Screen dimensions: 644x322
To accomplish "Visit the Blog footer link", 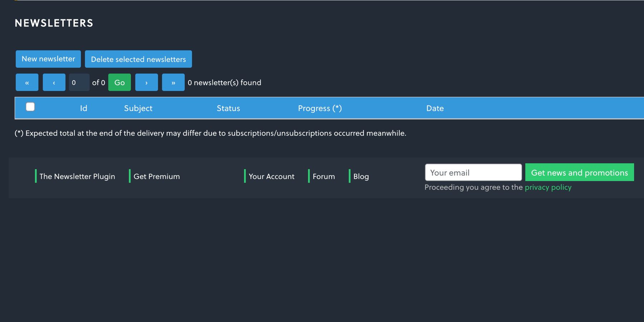I will coord(361,176).
